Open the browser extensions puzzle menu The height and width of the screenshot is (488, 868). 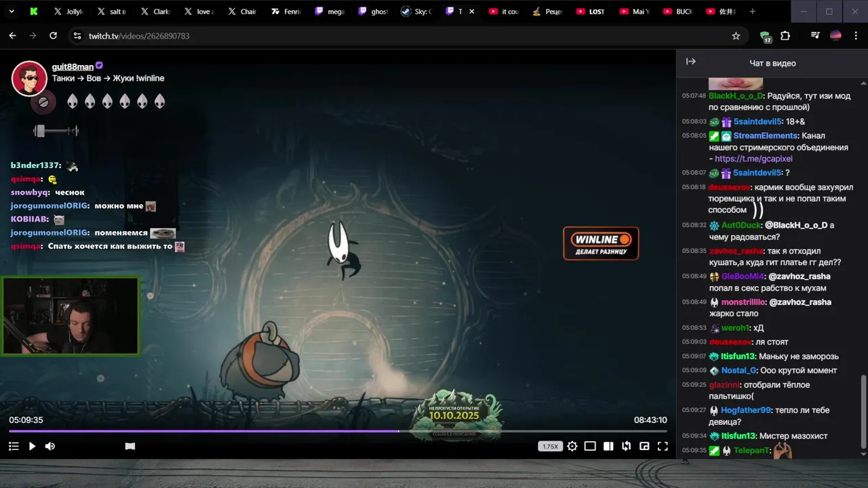[x=785, y=36]
